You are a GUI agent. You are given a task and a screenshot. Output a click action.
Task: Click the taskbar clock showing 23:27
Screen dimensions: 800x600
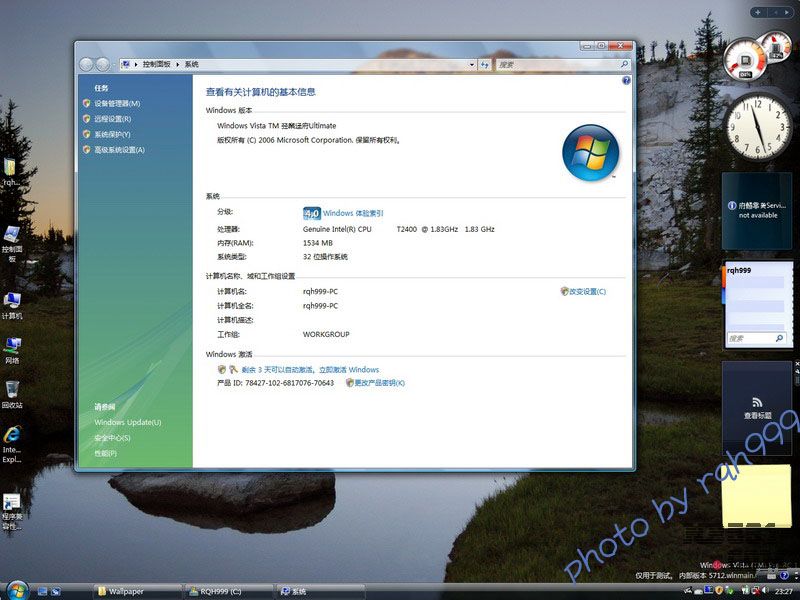pyautogui.click(x=784, y=591)
